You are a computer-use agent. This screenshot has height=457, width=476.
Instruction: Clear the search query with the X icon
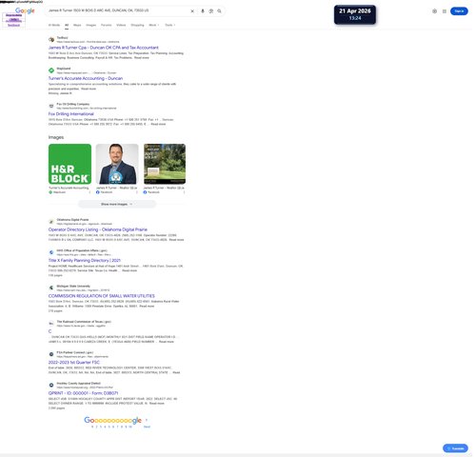point(192,11)
